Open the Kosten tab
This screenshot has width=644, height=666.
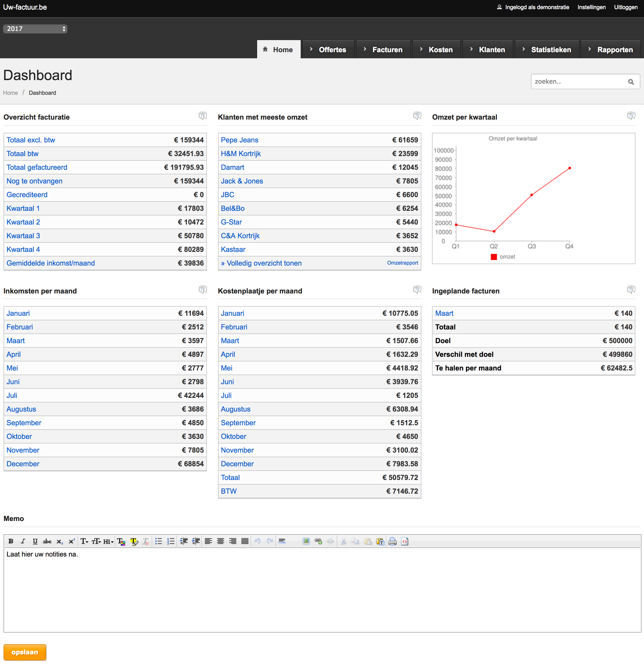(x=437, y=50)
